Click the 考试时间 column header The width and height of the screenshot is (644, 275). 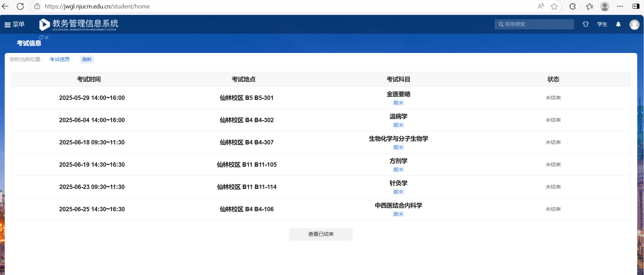(x=89, y=79)
